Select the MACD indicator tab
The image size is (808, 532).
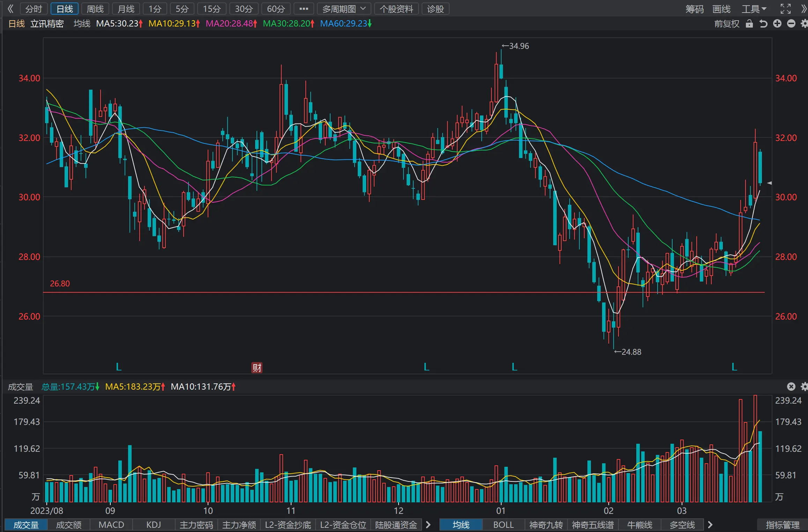(x=111, y=525)
